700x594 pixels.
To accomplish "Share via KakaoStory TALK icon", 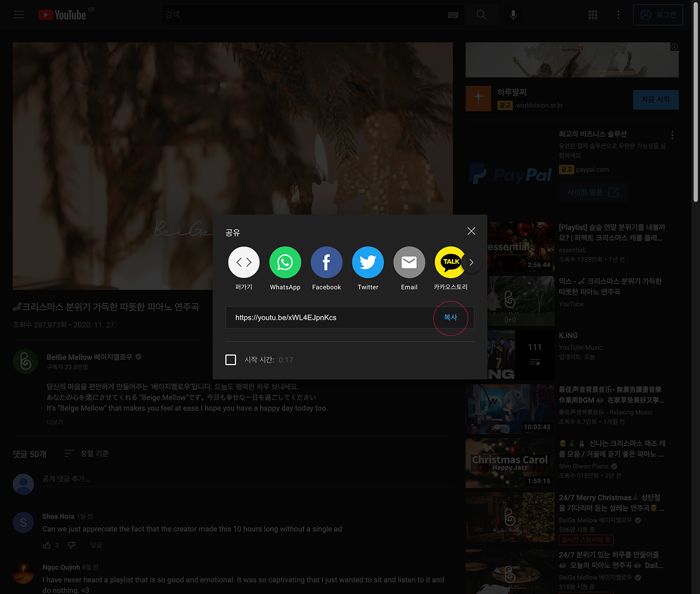I will 450,262.
